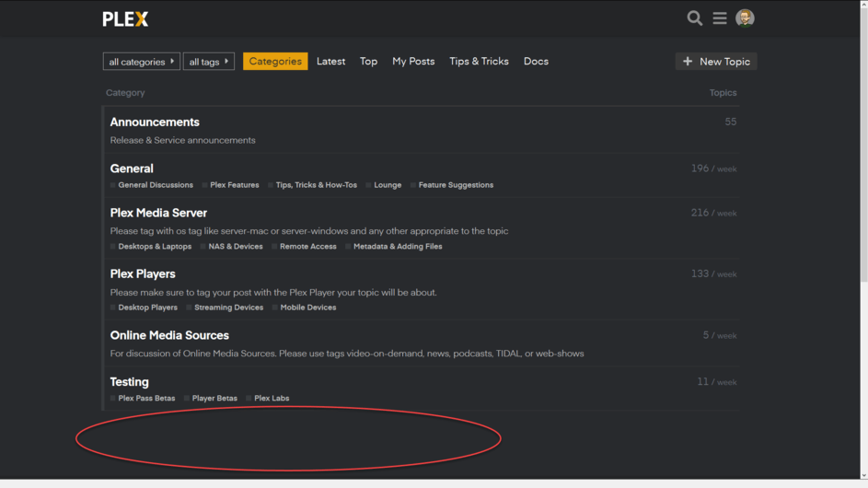868x488 pixels.
Task: Click the scrollbar down arrow
Action: tap(864, 475)
